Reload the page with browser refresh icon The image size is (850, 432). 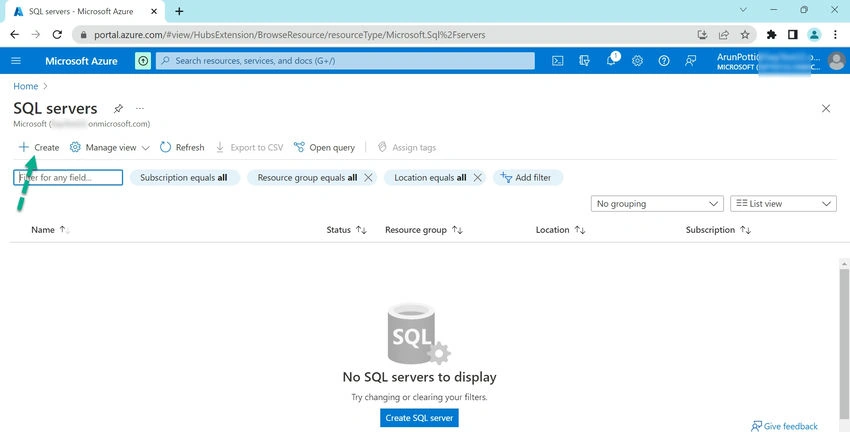pyautogui.click(x=57, y=35)
